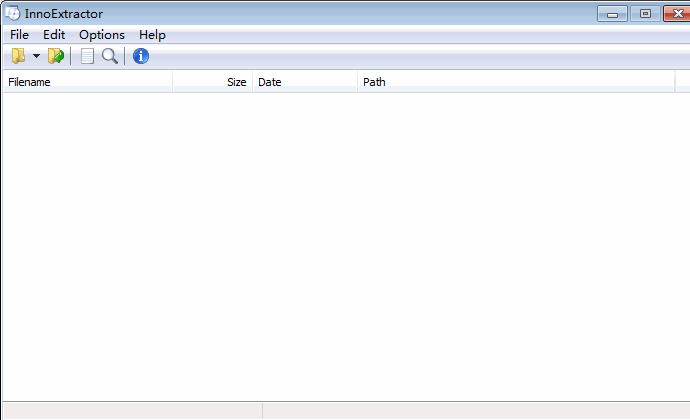Sort by the Path column header
The height and width of the screenshot is (420, 690).
point(516,82)
